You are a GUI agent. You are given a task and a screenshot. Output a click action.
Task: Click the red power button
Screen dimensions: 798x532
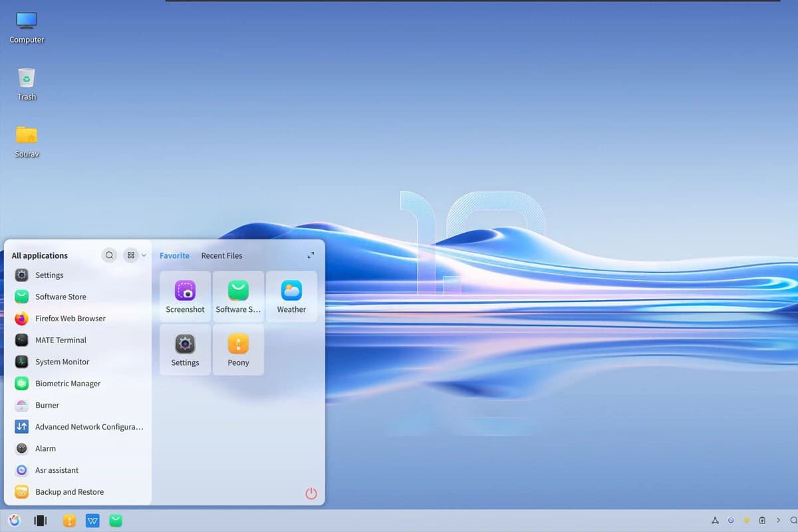311,493
